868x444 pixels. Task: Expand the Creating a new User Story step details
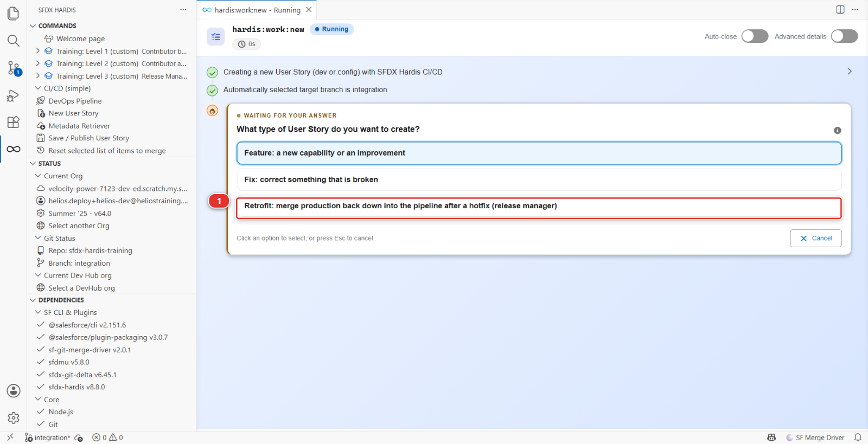point(850,72)
